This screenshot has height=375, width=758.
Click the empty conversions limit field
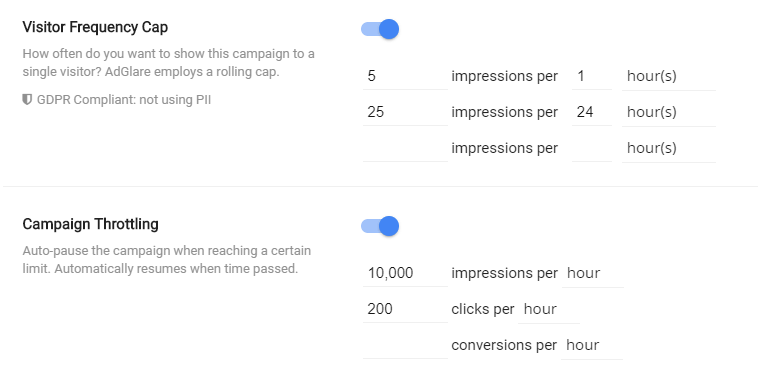click(405, 346)
